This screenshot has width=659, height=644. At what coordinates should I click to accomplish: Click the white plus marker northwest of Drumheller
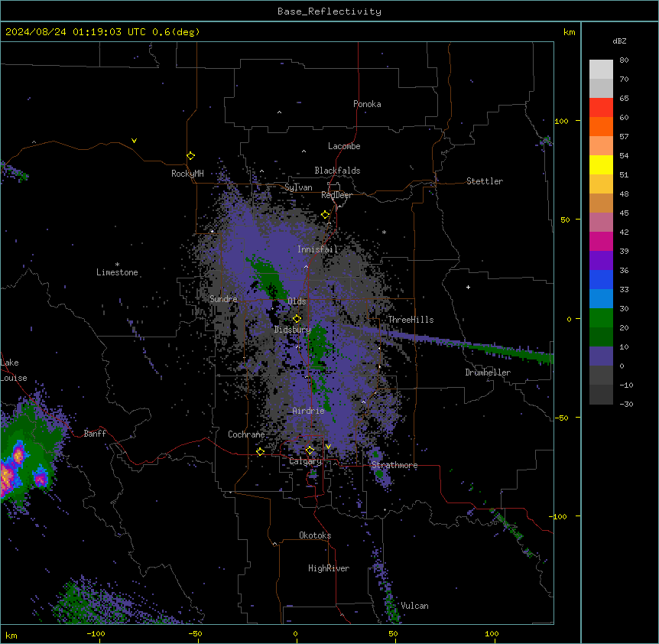468,287
